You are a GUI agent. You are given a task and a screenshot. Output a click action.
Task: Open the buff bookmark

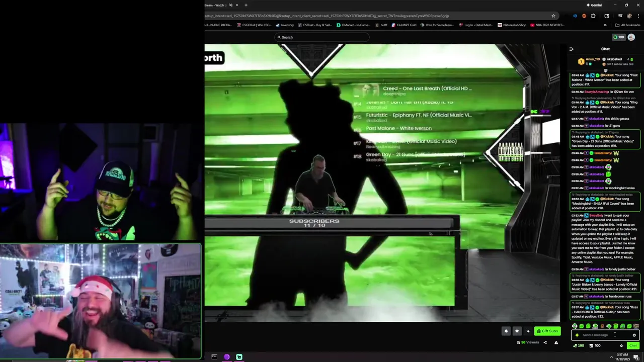[x=382, y=25]
